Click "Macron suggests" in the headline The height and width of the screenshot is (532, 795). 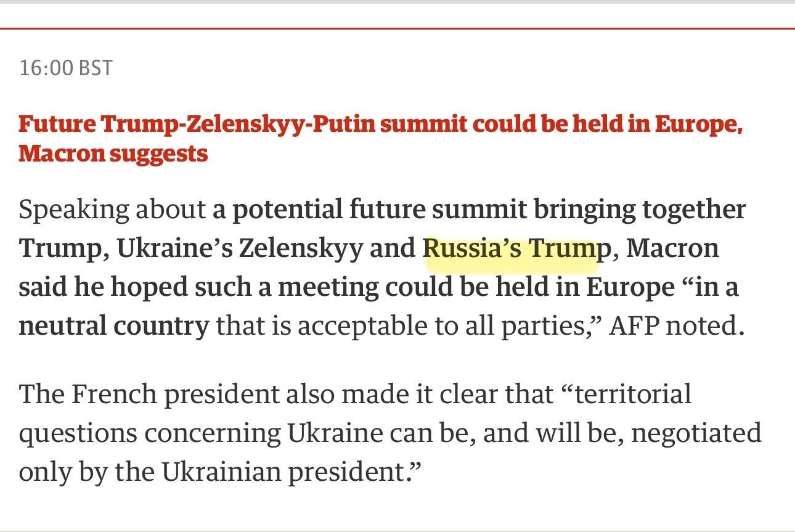click(x=113, y=153)
